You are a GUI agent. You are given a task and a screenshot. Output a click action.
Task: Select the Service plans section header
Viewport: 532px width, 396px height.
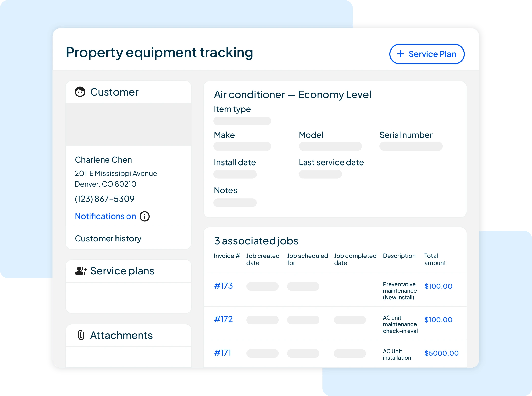[122, 271]
